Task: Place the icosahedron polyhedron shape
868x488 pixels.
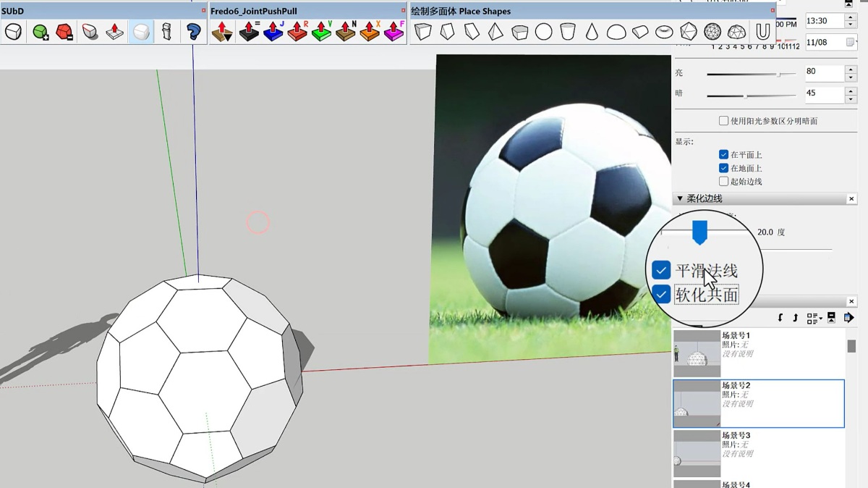Action: (689, 32)
